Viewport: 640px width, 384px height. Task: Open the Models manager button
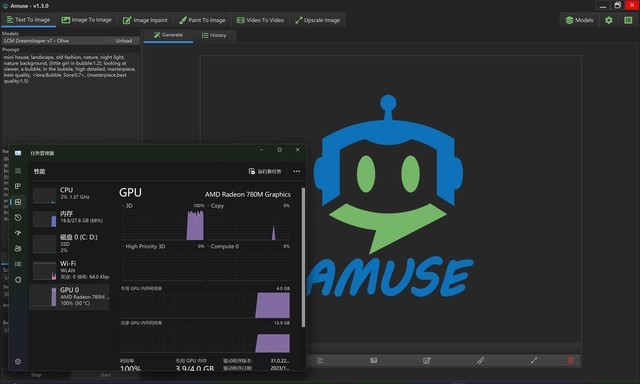579,20
